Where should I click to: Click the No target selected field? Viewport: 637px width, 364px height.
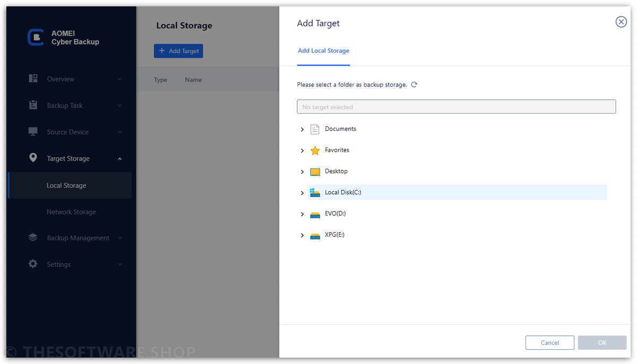[x=457, y=107]
